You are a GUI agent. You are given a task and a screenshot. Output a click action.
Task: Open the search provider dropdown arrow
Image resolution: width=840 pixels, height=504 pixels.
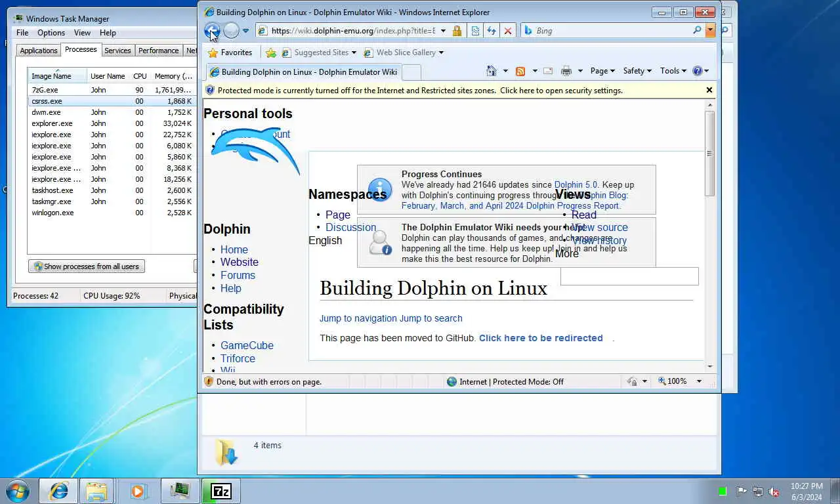710,30
